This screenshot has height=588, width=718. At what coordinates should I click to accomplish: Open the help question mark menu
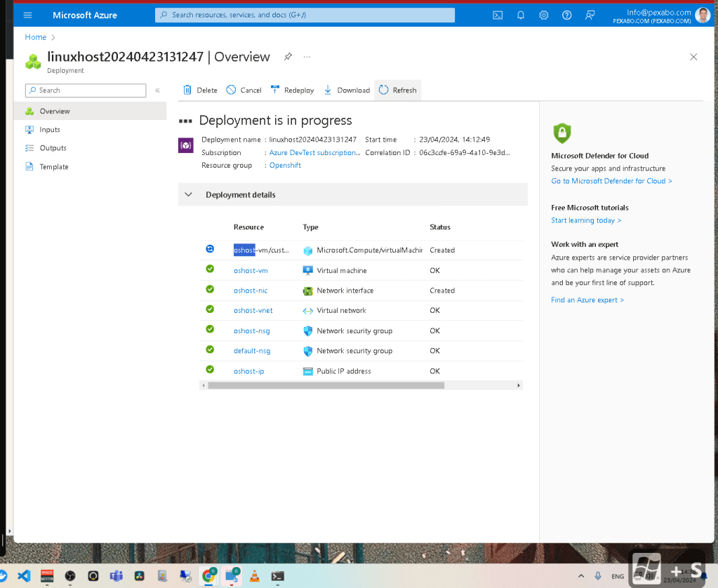(567, 15)
